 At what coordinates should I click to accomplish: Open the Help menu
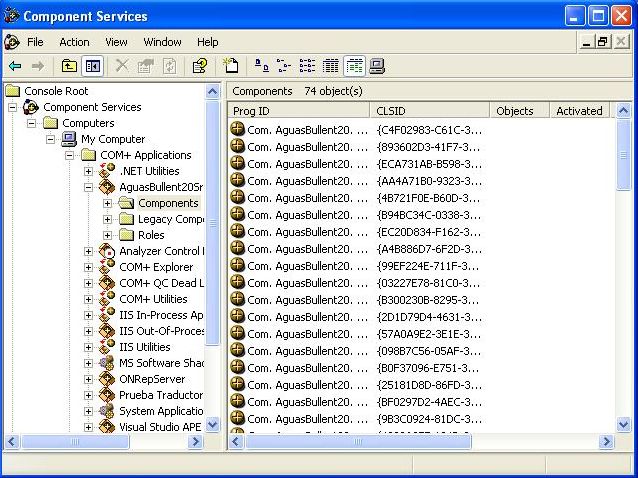tap(208, 42)
